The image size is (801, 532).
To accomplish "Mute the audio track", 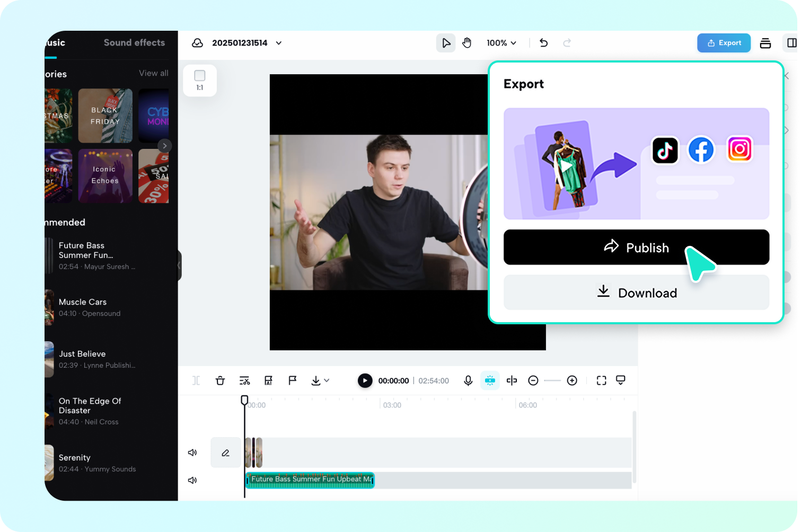I will point(192,480).
